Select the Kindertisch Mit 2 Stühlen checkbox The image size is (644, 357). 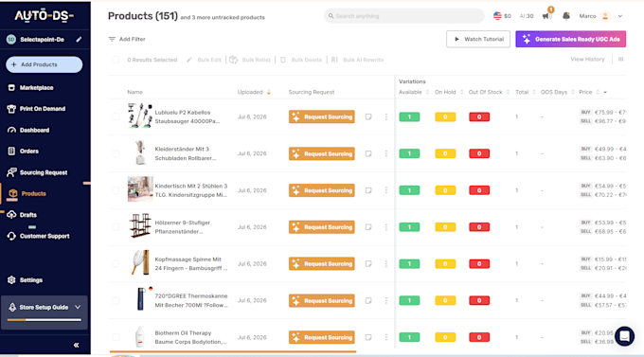[x=116, y=190]
